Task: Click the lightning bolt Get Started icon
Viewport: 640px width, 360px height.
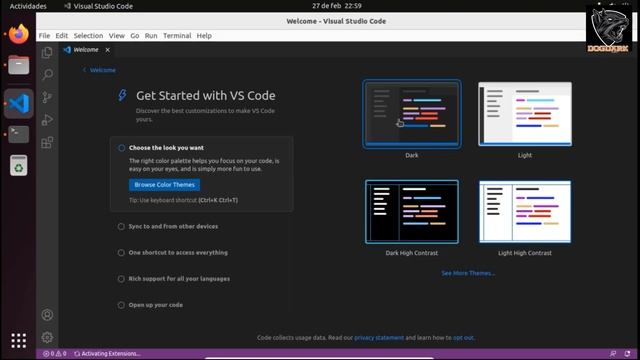Action: [122, 95]
